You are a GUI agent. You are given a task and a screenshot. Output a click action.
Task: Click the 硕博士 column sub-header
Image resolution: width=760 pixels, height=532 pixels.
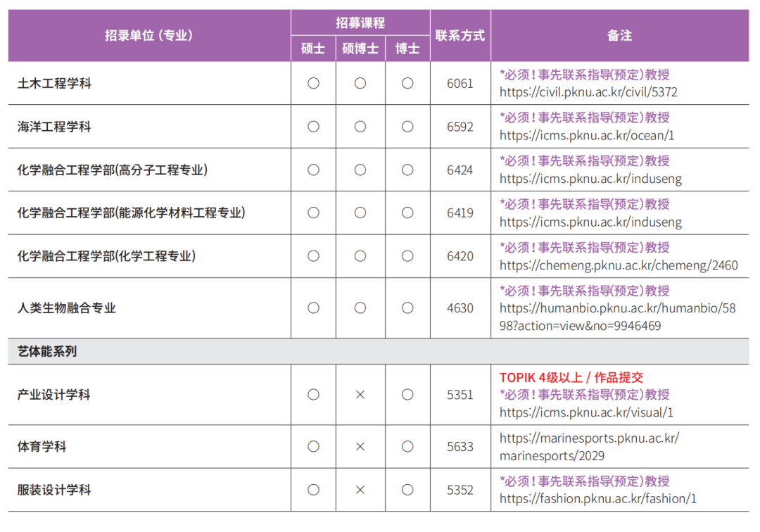[x=360, y=49]
